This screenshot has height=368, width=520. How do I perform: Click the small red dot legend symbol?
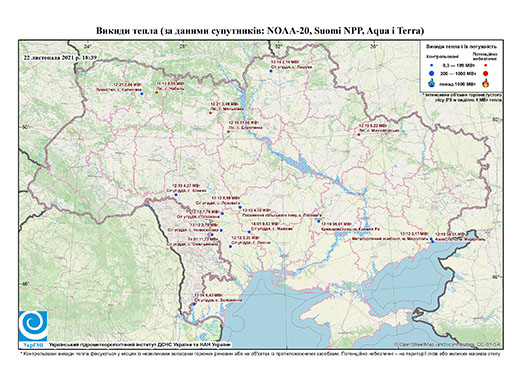coord(486,66)
